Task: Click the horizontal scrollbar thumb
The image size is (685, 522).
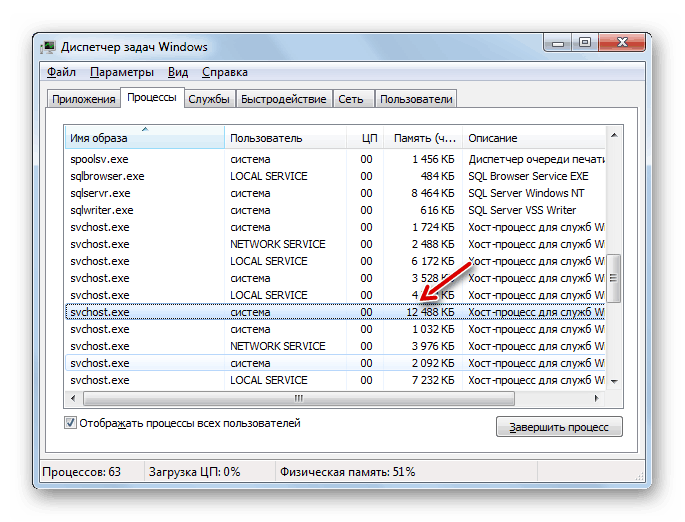Action: pyautogui.click(x=299, y=398)
